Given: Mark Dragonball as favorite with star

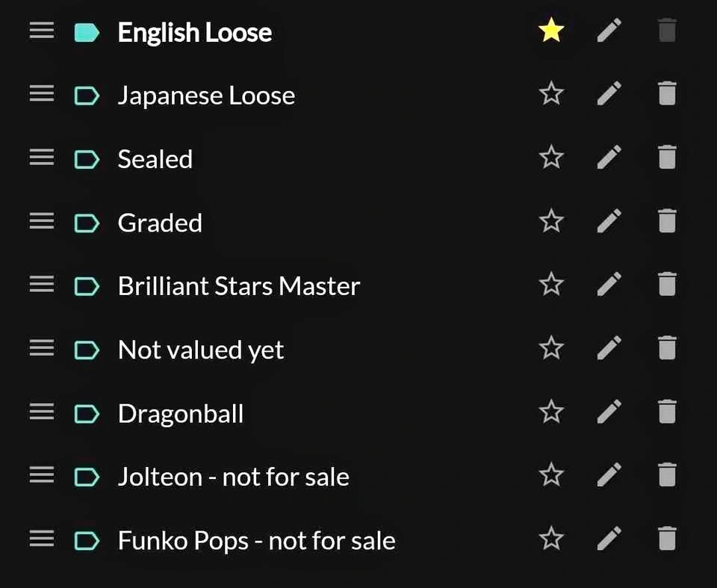Looking at the screenshot, I should (x=551, y=412).
